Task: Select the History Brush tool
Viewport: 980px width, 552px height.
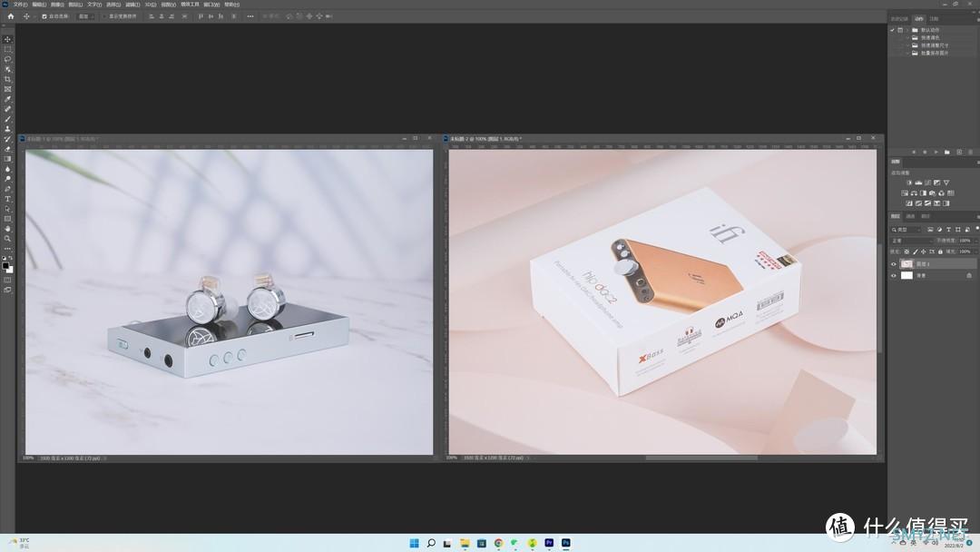Action: coord(7,140)
